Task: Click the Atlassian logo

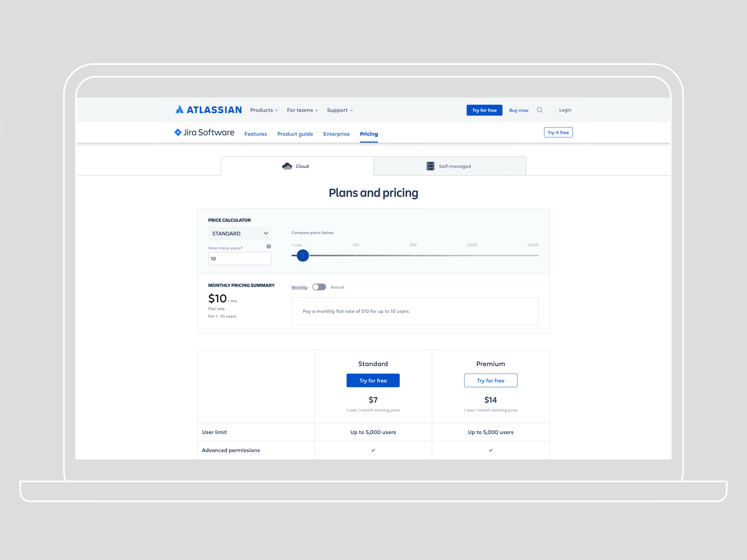Action: point(208,110)
